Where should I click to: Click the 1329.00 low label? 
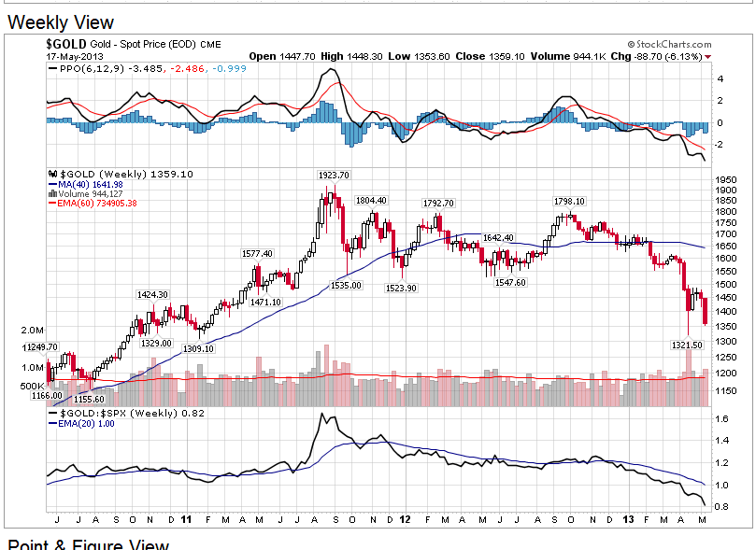156,343
